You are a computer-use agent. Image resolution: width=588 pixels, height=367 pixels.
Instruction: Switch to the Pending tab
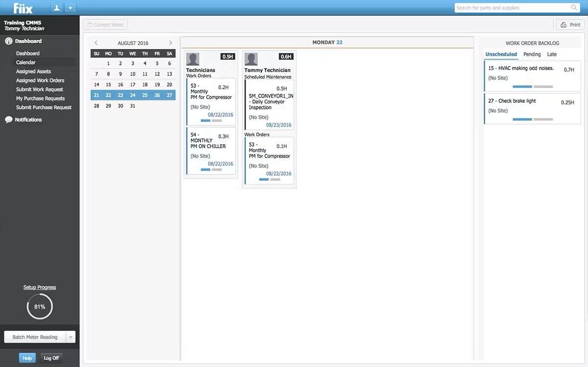532,54
